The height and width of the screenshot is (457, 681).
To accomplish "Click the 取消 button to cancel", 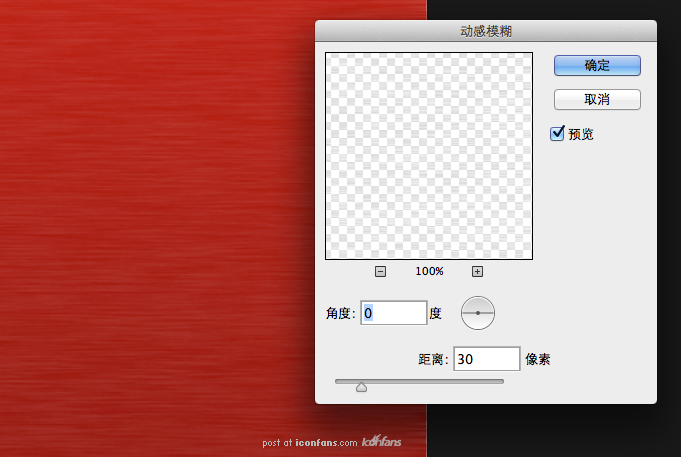I will (597, 99).
